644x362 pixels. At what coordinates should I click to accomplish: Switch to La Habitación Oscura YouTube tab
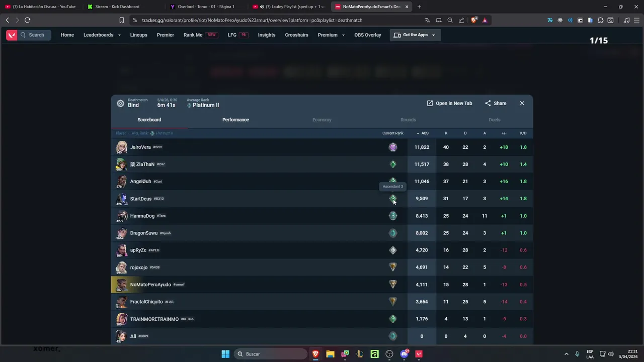pyautogui.click(x=41, y=7)
